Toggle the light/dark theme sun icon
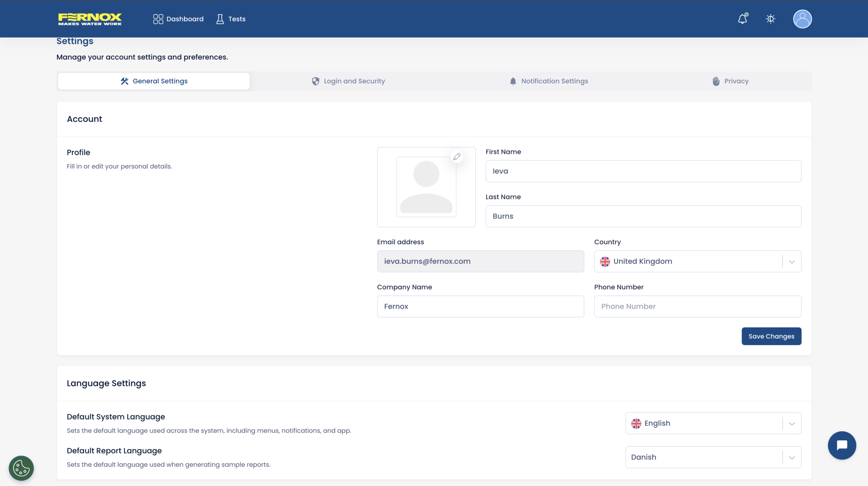Image resolution: width=868 pixels, height=486 pixels. [771, 19]
